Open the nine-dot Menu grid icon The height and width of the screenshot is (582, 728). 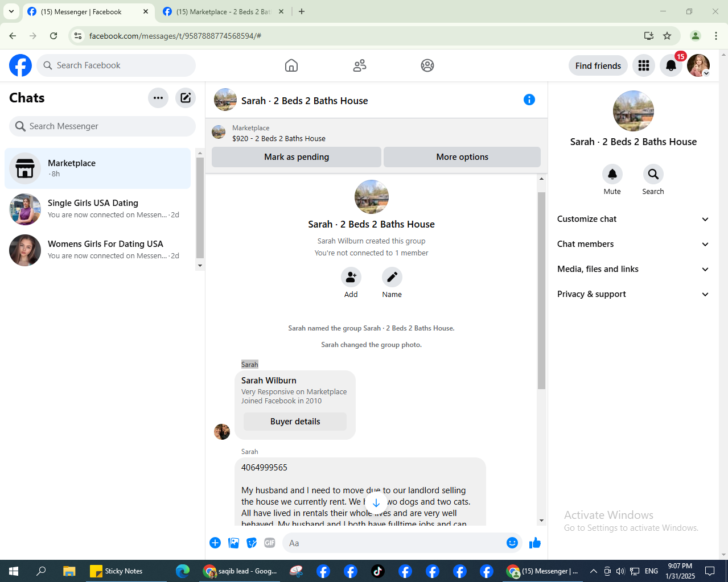[x=644, y=65]
